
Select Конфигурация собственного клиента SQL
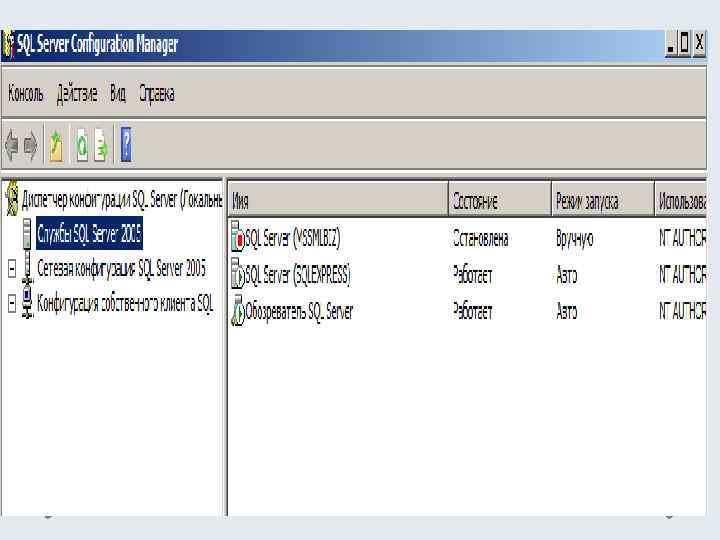click(125, 304)
